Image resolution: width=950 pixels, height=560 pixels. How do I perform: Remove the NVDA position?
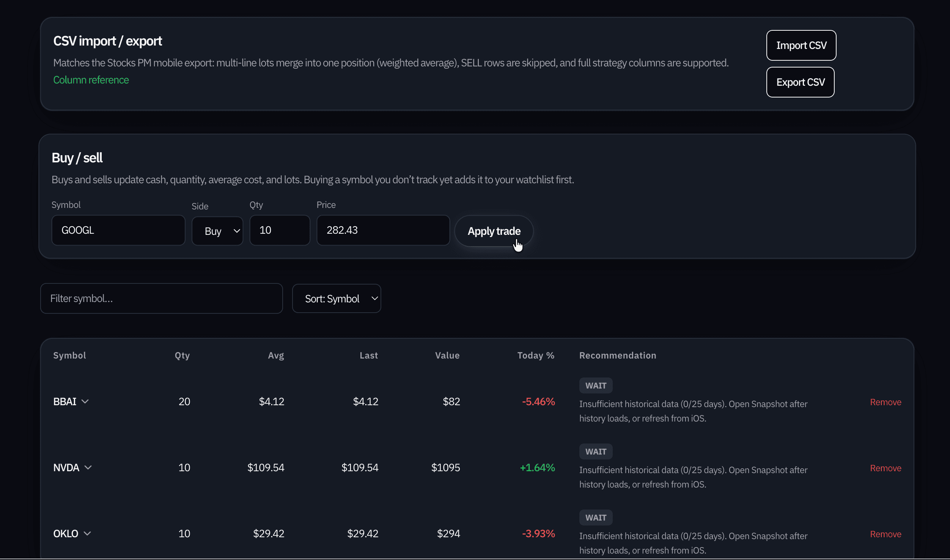[886, 468]
